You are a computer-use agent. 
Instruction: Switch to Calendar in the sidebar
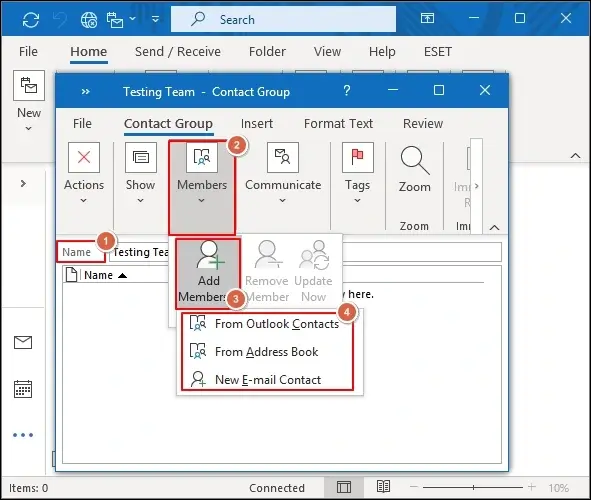[23, 389]
